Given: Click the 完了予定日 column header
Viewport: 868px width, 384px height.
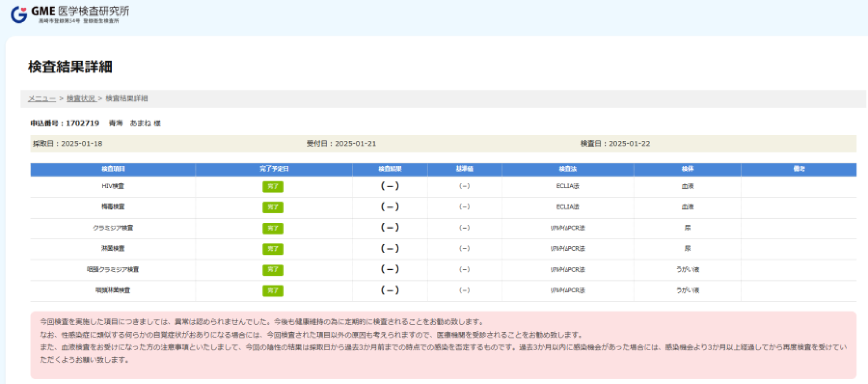Looking at the screenshot, I should point(274,169).
